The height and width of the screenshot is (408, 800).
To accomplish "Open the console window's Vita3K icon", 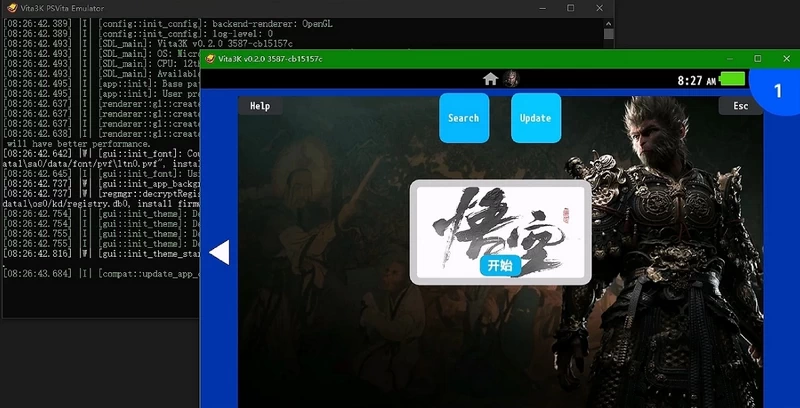I will pyautogui.click(x=12, y=8).
